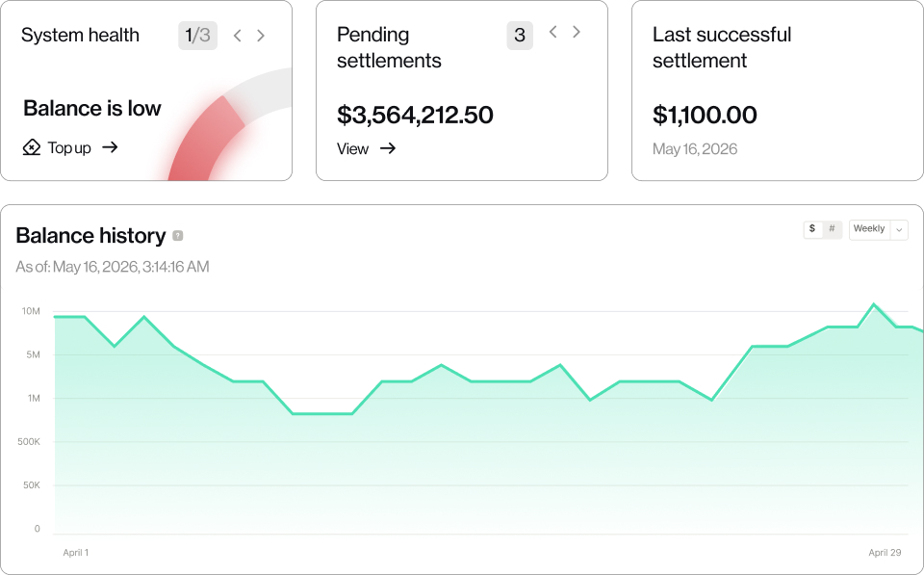Click the 5M y-axis label

33,355
